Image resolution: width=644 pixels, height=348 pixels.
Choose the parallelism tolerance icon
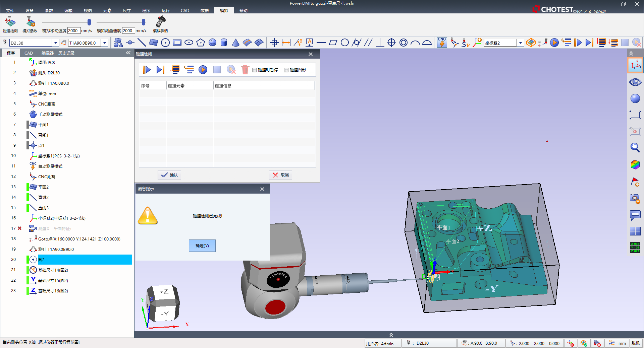pyautogui.click(x=368, y=43)
